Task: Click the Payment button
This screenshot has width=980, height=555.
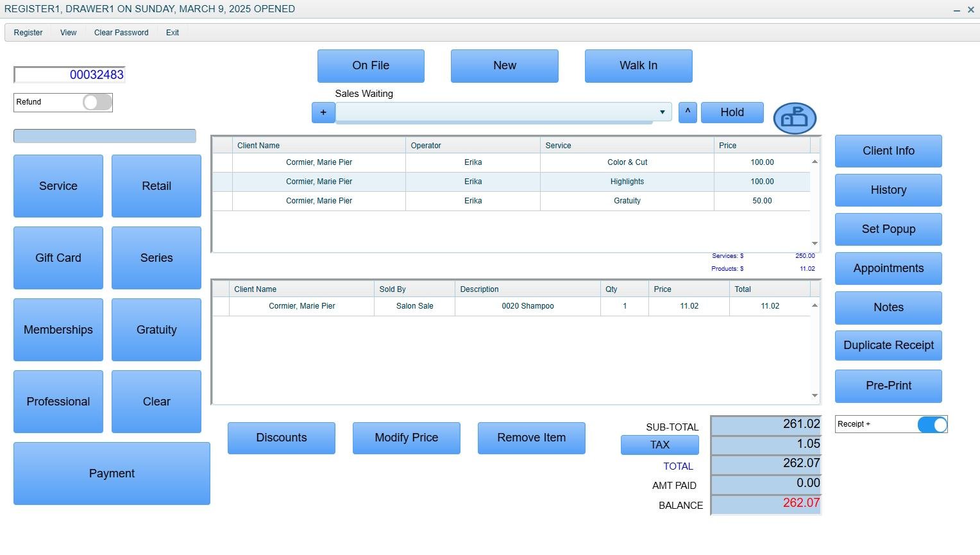Action: pos(112,474)
